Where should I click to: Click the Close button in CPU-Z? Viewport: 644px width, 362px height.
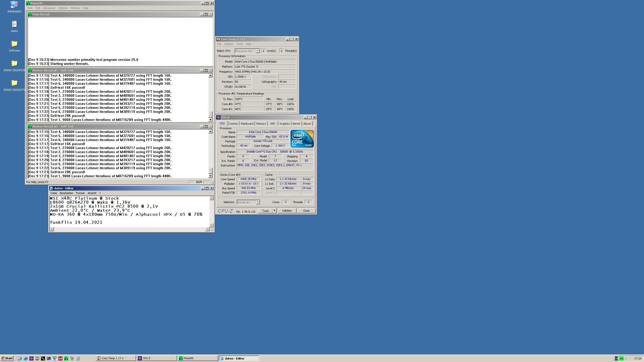[x=306, y=211]
